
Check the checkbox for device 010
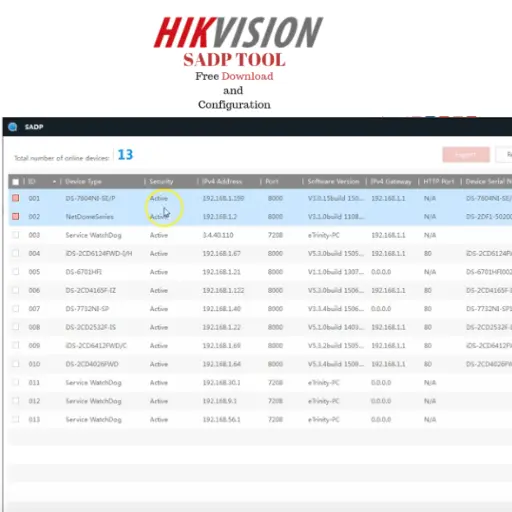15,364
